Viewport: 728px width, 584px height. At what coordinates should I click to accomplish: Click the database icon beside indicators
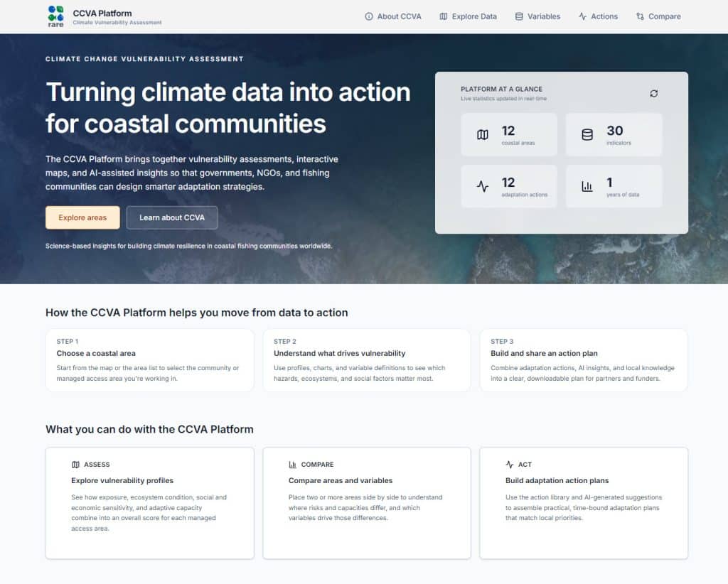pyautogui.click(x=587, y=135)
